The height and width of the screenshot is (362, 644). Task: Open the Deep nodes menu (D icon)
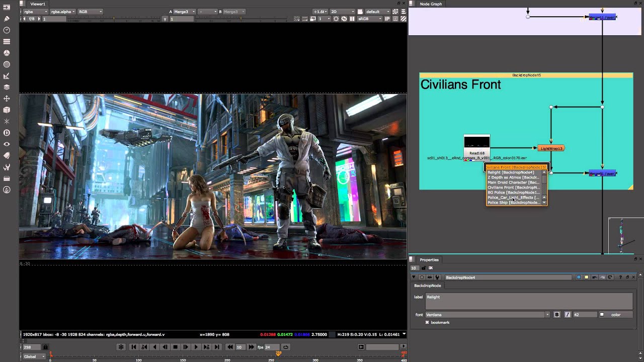(x=7, y=133)
